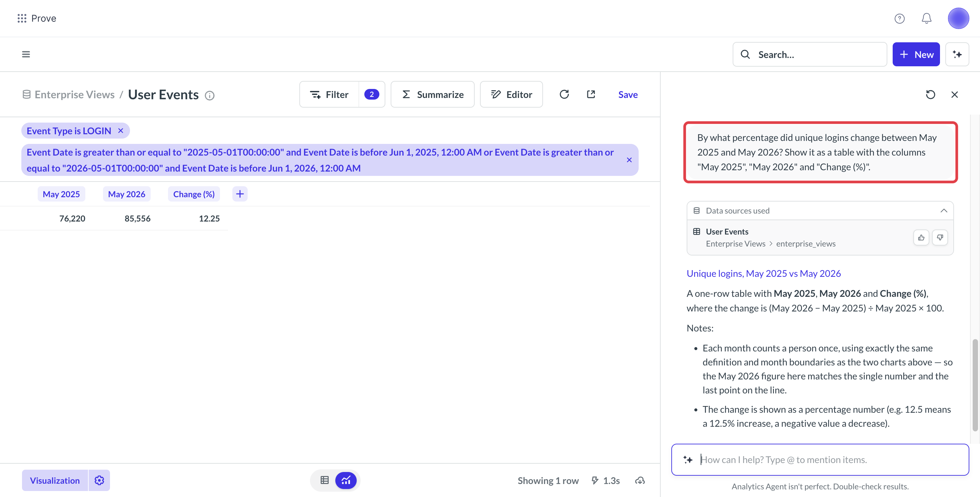
Task: Click the 76,220 cell value
Action: (72, 218)
